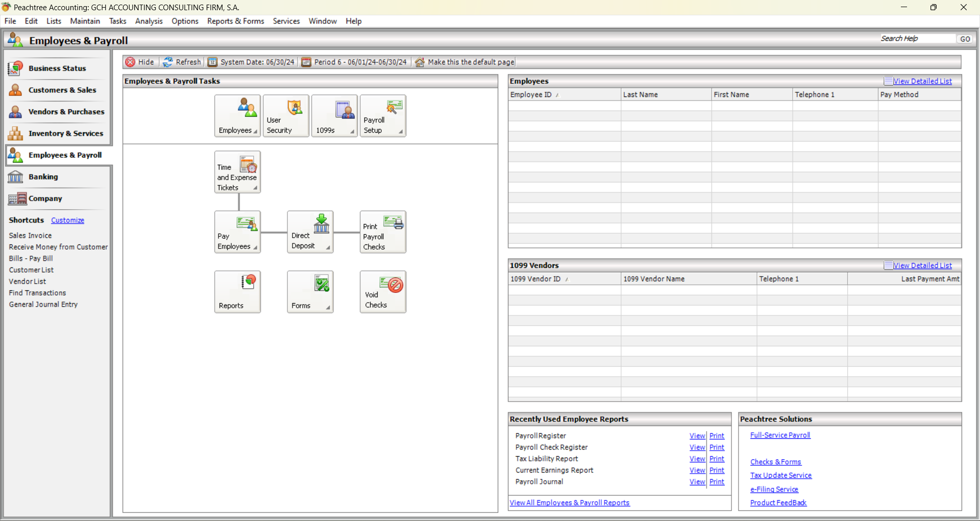The width and height of the screenshot is (980, 521).
Task: Refresh the page via toolbar
Action: pyautogui.click(x=182, y=62)
